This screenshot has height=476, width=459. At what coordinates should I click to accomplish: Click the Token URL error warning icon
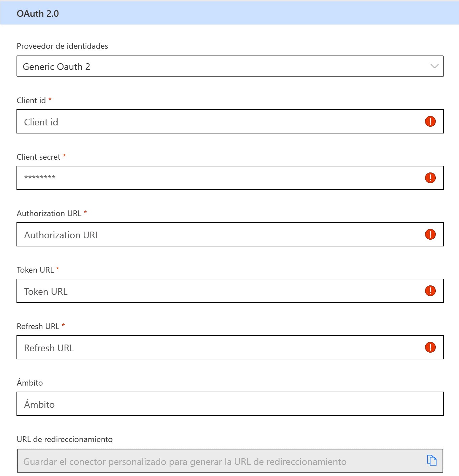tap(430, 291)
